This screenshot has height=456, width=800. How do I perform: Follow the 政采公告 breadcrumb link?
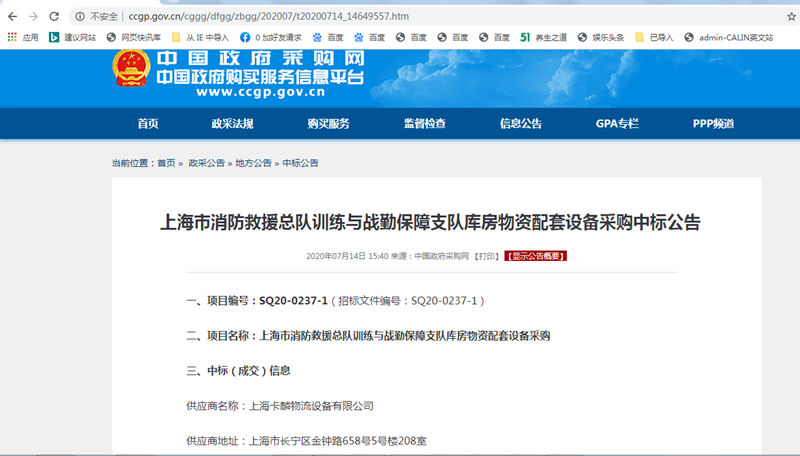point(207,163)
